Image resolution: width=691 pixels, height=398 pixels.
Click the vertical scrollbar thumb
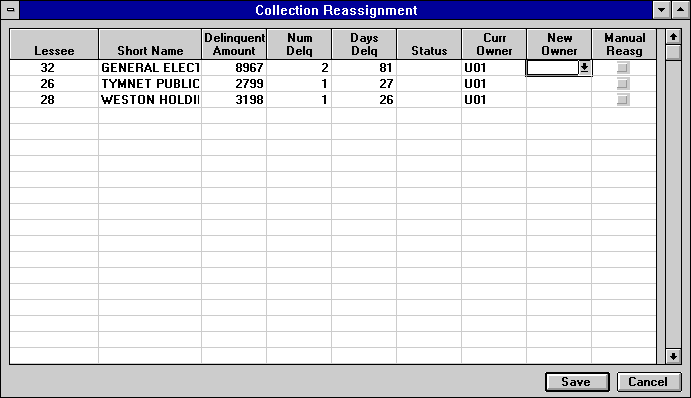point(673,52)
